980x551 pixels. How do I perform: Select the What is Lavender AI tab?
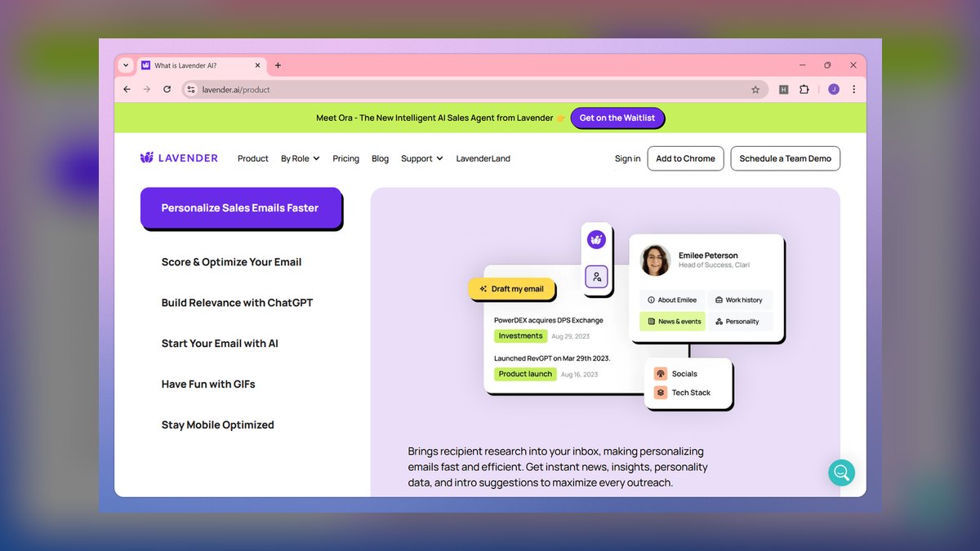pos(202,65)
